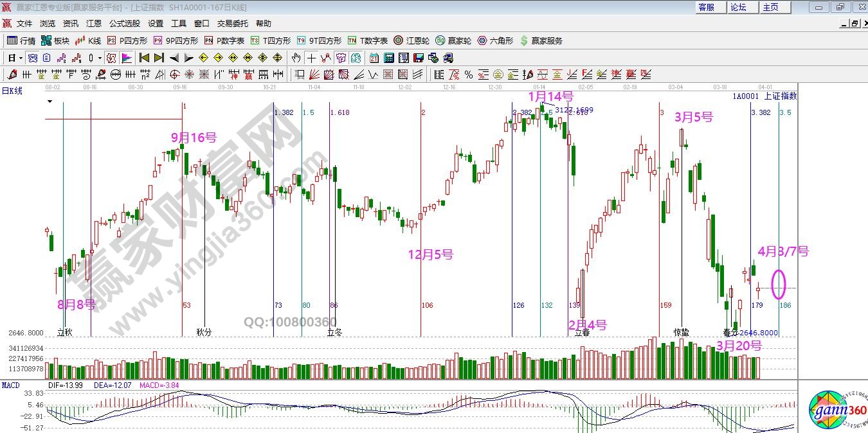Expand the candlestick style dropdown arrow
The width and height of the screenshot is (868, 433).
100,58
